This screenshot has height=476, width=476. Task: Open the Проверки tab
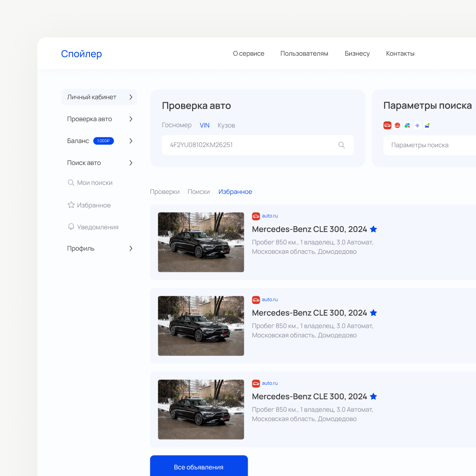[165, 192]
